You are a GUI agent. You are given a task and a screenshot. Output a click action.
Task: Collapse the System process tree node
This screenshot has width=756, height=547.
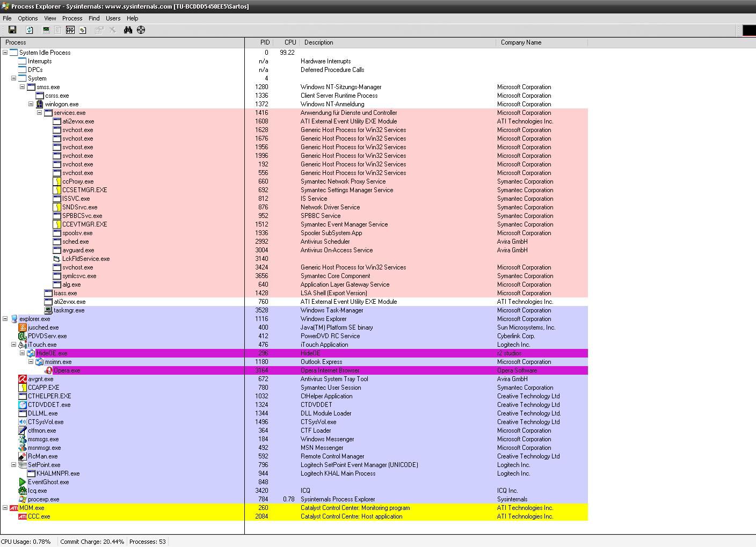tap(14, 78)
